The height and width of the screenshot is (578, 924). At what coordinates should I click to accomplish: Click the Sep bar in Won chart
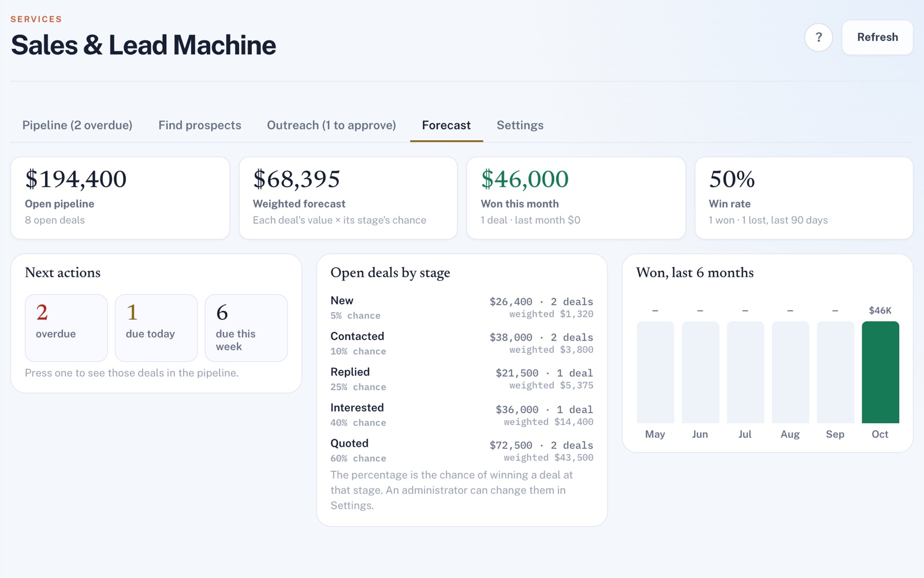[x=835, y=372]
